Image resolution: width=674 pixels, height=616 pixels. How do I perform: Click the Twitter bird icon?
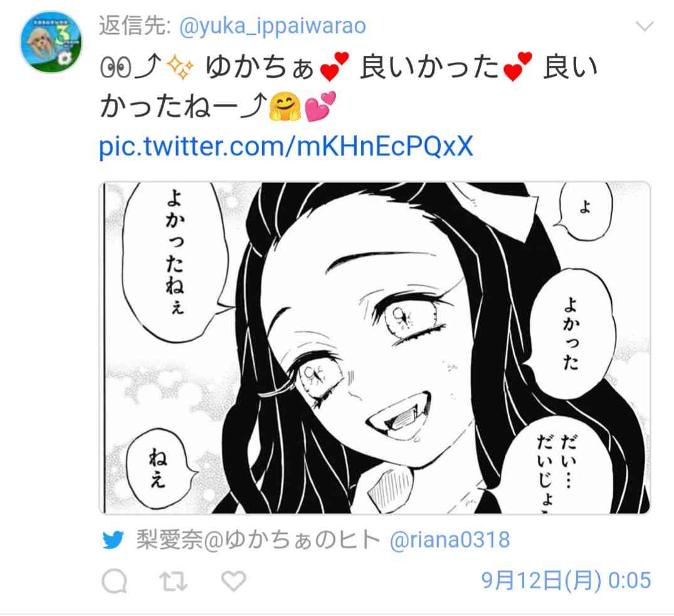pyautogui.click(x=113, y=540)
